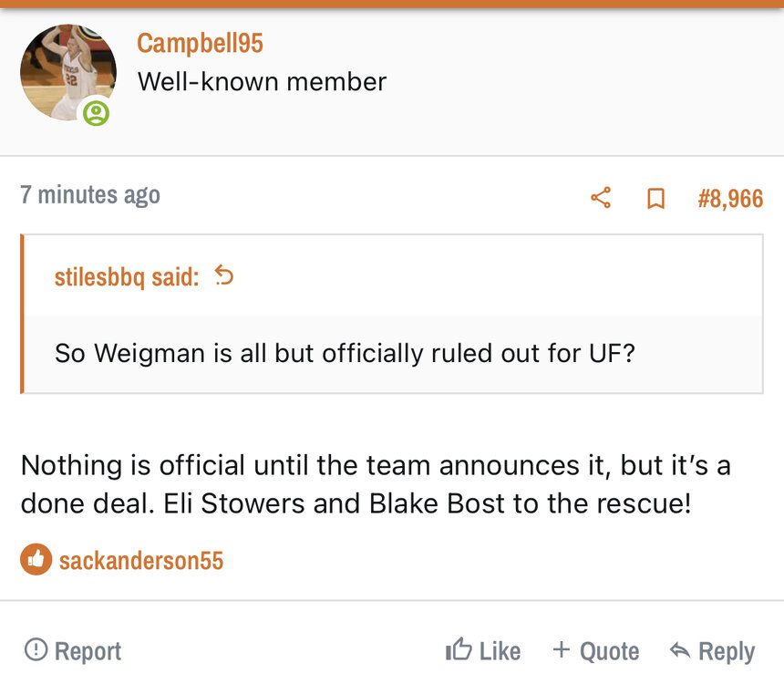Like the post by Campbell95
This screenshot has width=784, height=684.
(x=483, y=650)
